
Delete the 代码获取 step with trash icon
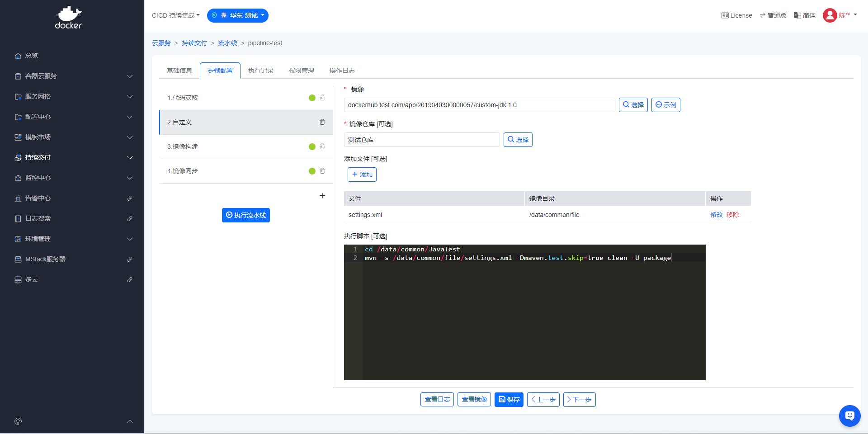(322, 98)
